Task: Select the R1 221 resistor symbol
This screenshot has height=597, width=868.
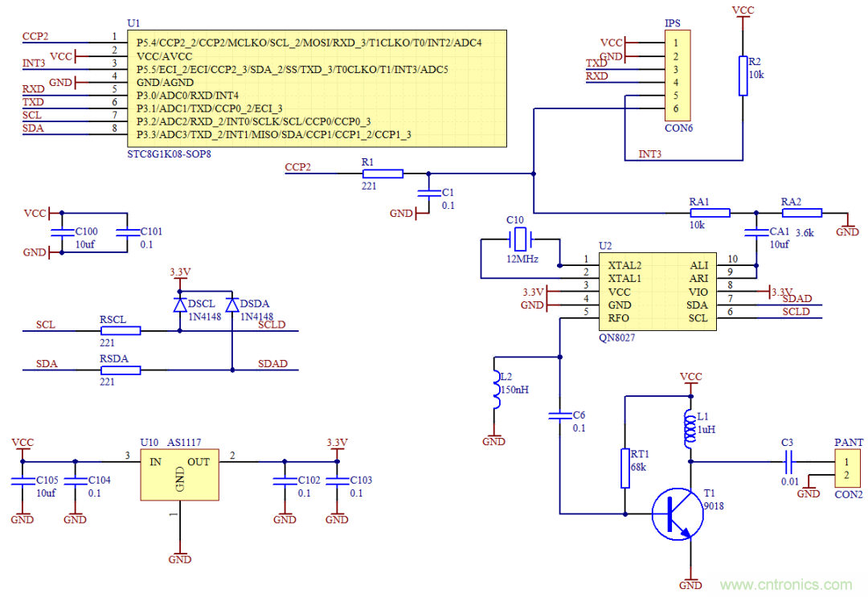Action: [383, 173]
